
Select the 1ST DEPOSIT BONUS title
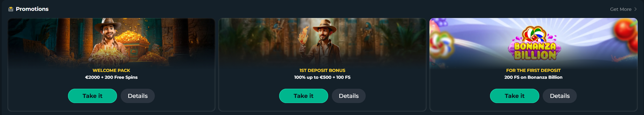(322, 70)
